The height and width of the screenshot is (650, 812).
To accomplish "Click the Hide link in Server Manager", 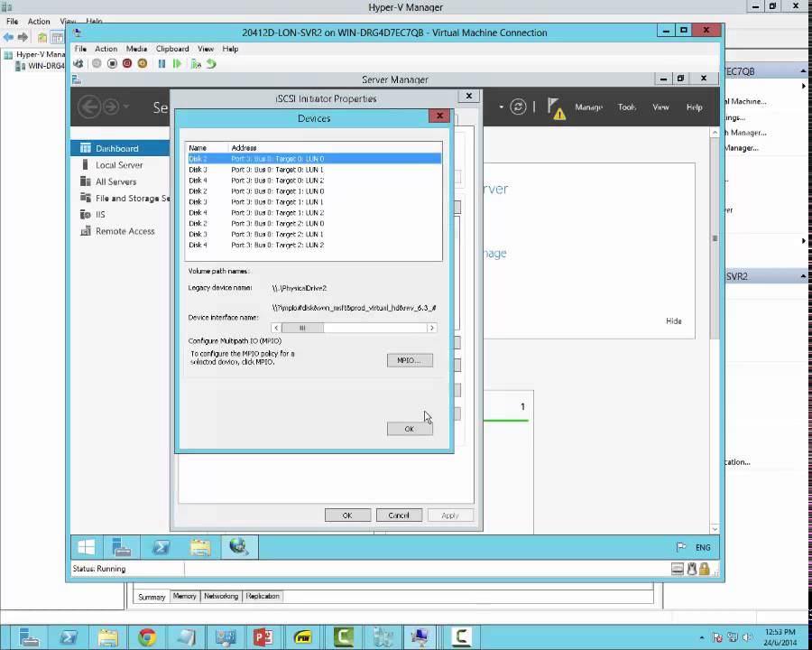I will click(x=674, y=321).
